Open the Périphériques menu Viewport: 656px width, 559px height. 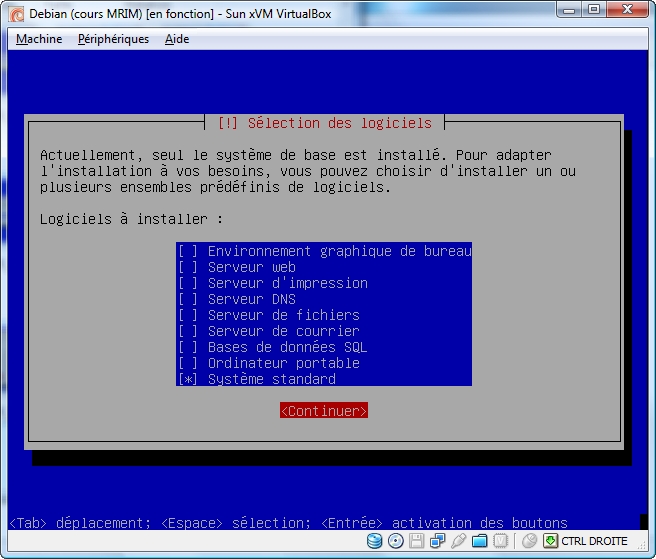tap(113, 39)
